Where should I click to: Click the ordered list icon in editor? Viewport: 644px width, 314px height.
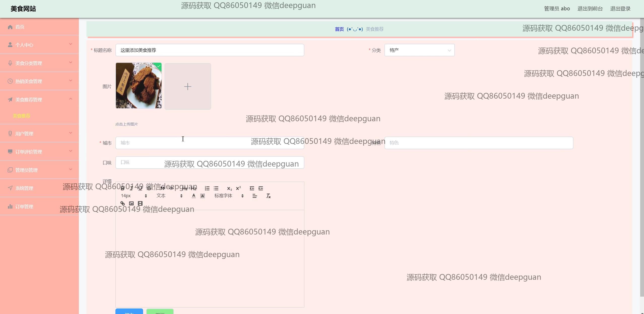coord(207,188)
